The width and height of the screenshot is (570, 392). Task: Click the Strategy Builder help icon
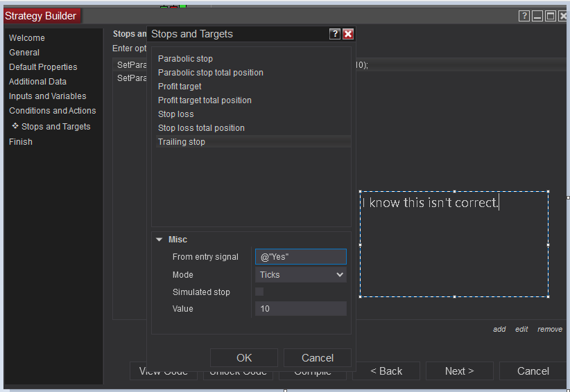tap(525, 16)
